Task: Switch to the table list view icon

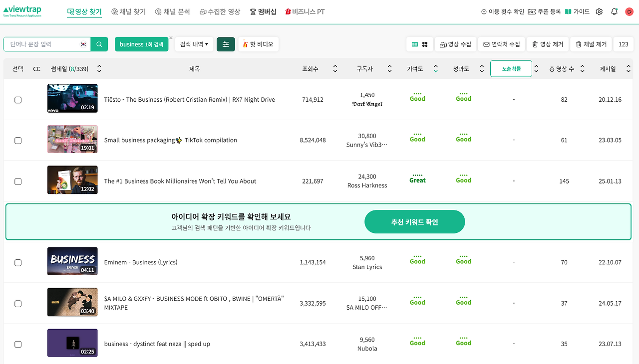Action: [x=415, y=44]
